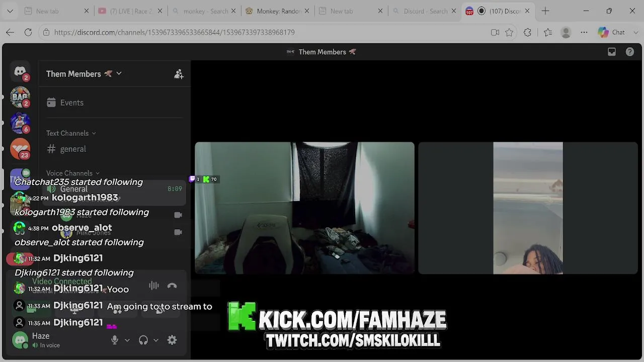Click the invite people icon
Screen dimensions: 644x362
coord(179,74)
